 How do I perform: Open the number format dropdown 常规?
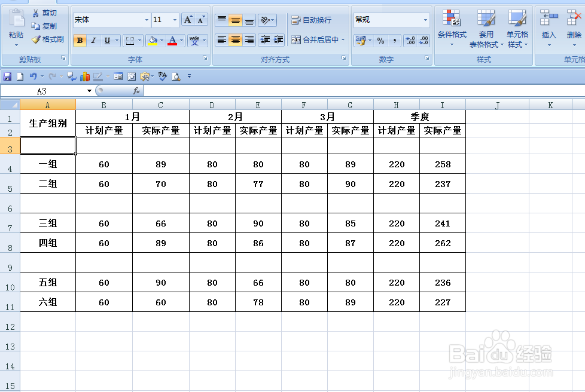[x=425, y=20]
